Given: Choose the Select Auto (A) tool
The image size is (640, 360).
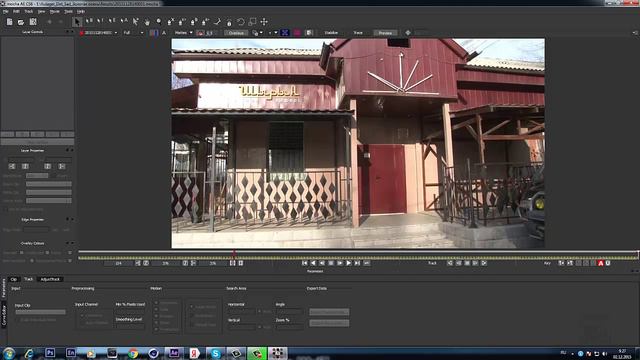Looking at the screenshot, I should [124, 22].
